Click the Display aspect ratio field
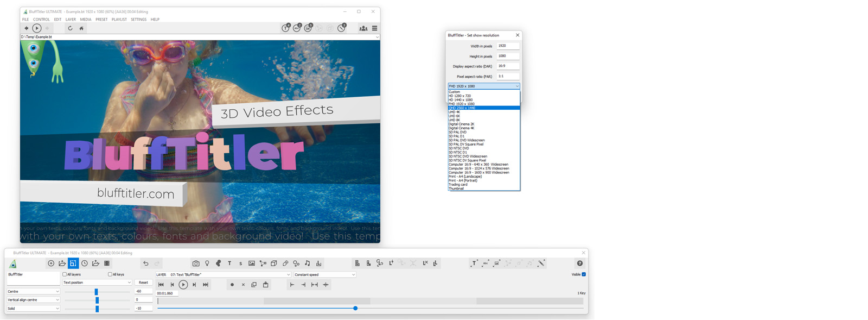 [508, 66]
